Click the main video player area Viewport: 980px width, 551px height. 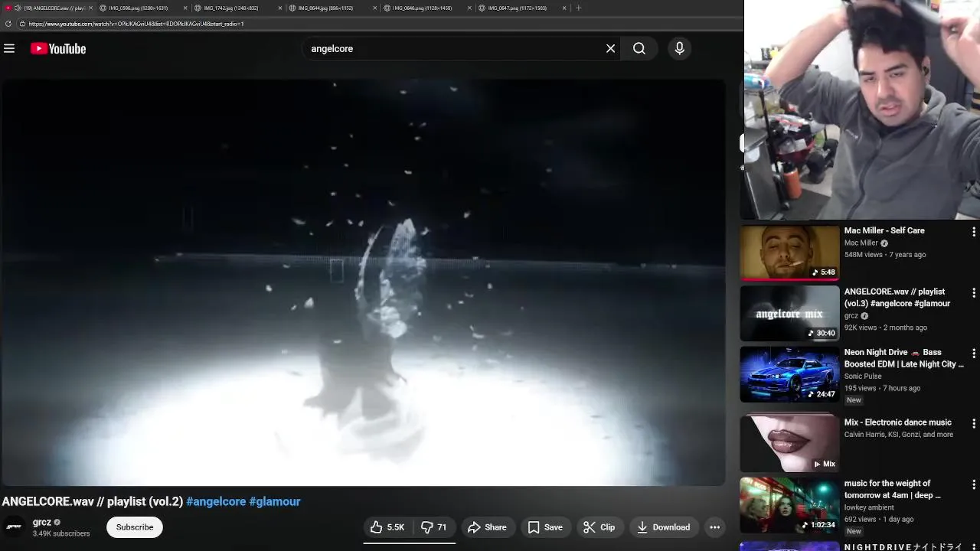point(363,282)
